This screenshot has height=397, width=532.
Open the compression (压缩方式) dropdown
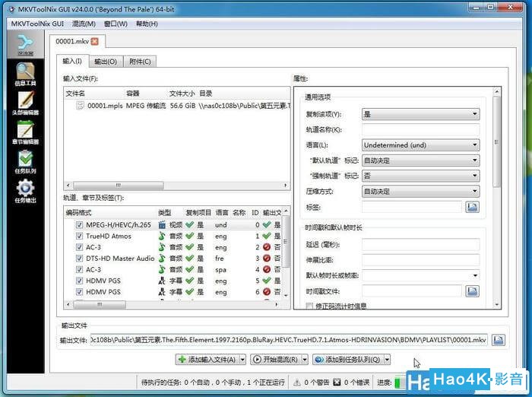(x=421, y=192)
